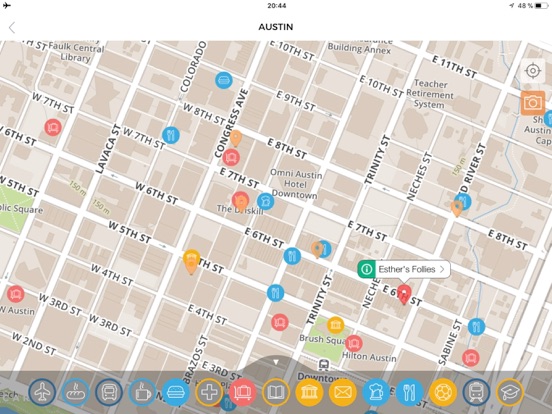
Task: Enable the open book library filter
Action: (276, 392)
